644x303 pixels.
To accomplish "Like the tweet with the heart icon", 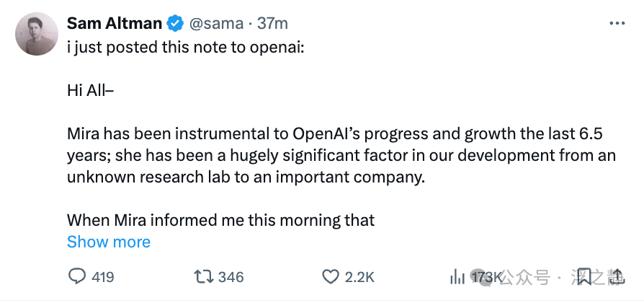I will (331, 276).
